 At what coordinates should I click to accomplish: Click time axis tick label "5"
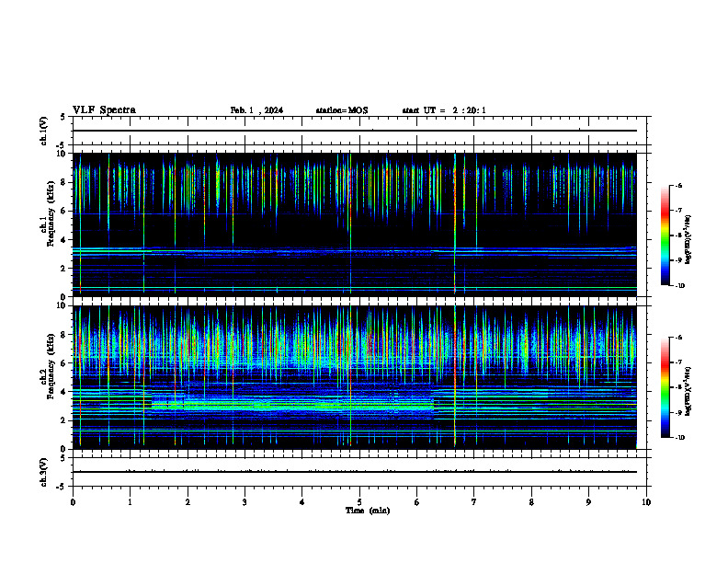(359, 502)
